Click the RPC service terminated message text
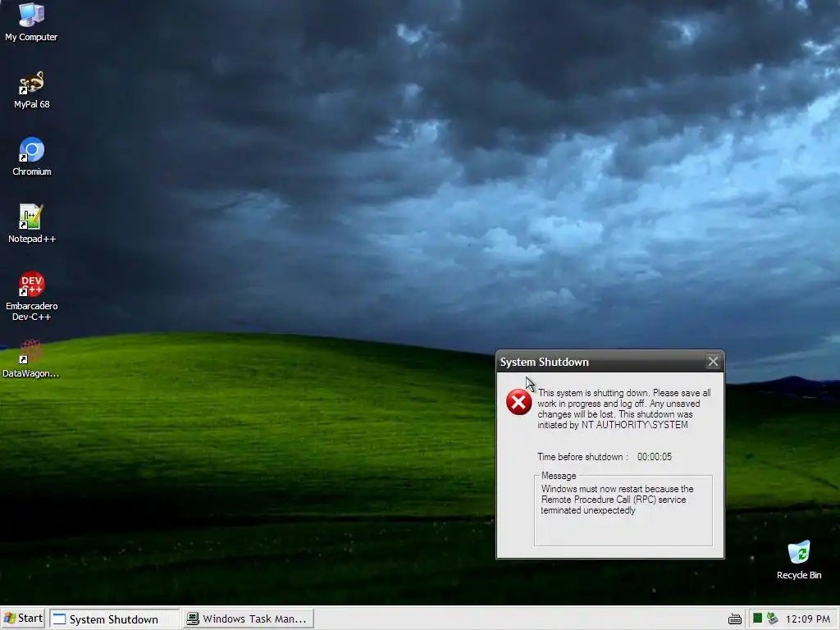 tap(617, 500)
